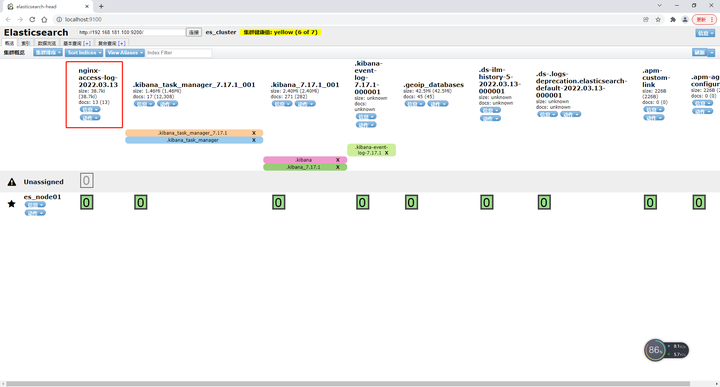This screenshot has width=720, height=387.
Task: Open the browser profile avatar icon
Action: coord(685,19)
